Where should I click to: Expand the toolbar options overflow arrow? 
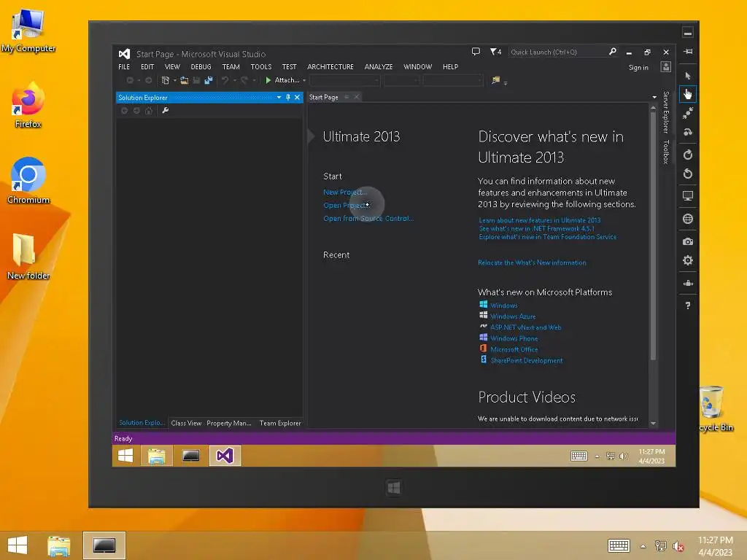coord(506,83)
